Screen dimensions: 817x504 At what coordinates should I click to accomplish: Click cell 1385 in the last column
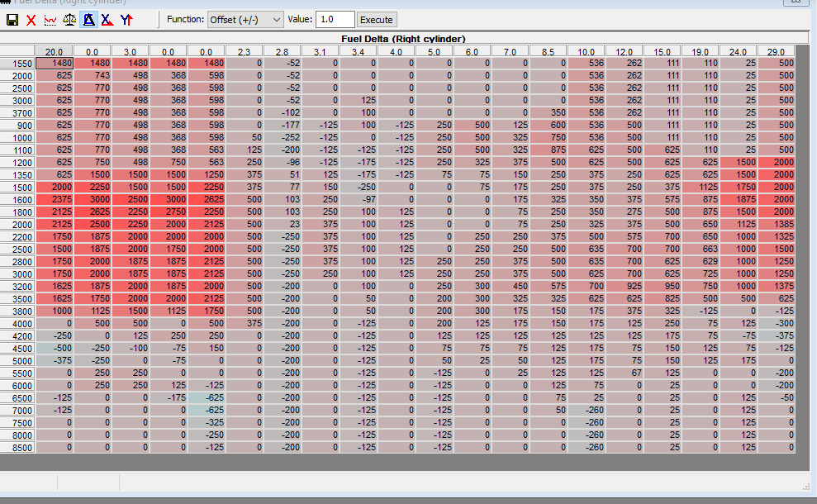coord(777,224)
